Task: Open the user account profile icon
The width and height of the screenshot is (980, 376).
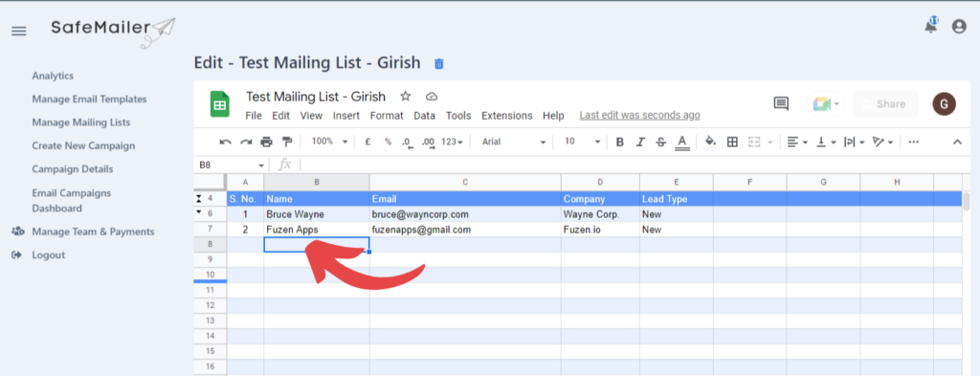Action: pos(959,27)
